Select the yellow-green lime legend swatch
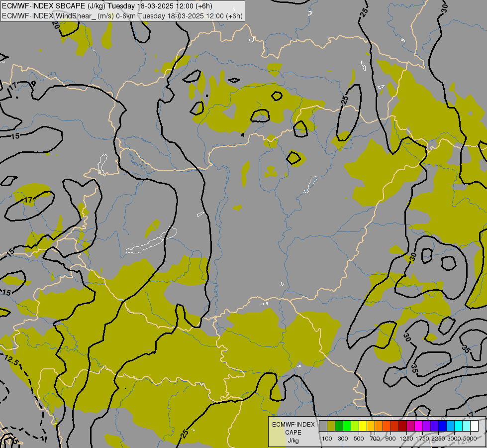This screenshot has height=448, width=487. (x=355, y=426)
